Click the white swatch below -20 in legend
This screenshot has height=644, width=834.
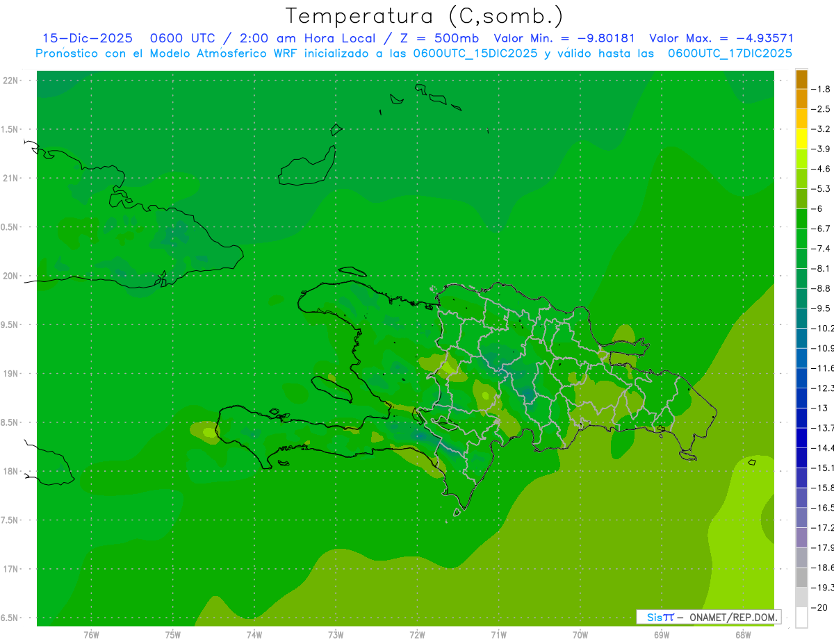[801, 618]
